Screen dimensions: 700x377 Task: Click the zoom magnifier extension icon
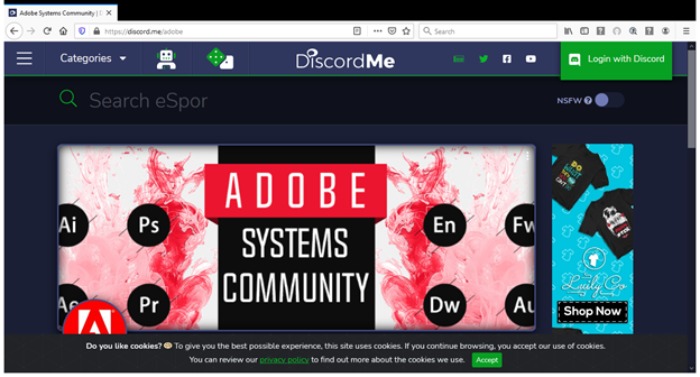click(x=633, y=31)
